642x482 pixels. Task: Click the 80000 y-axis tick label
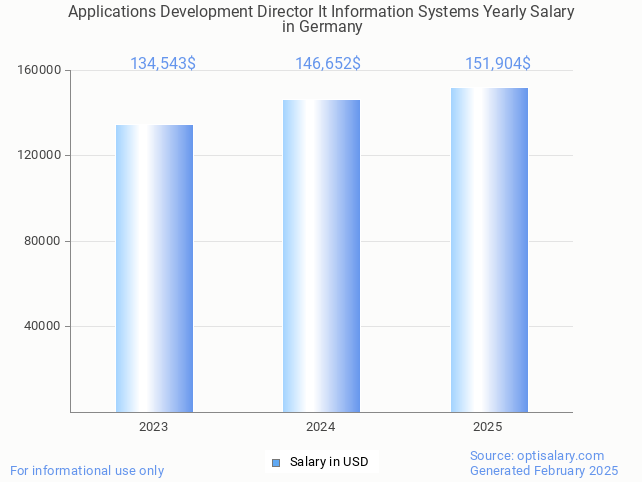click(x=43, y=241)
